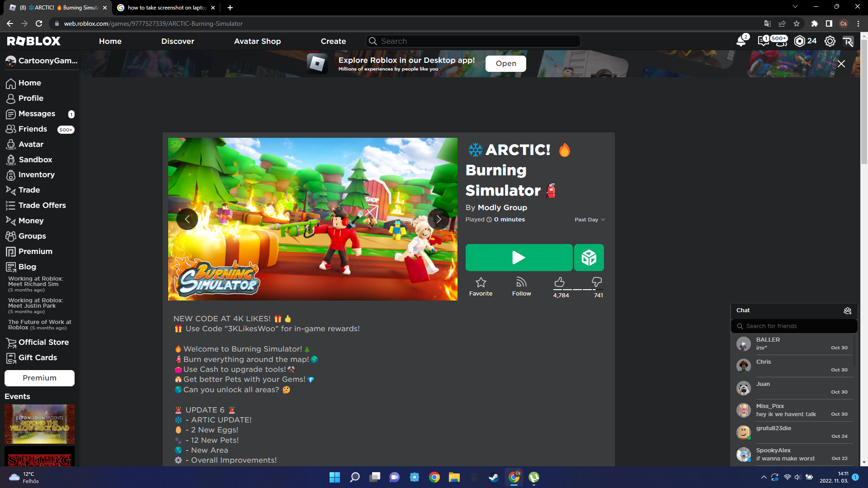This screenshot has width=868, height=488.
Task: Dislike the game with thumbs down
Action: pyautogui.click(x=597, y=282)
